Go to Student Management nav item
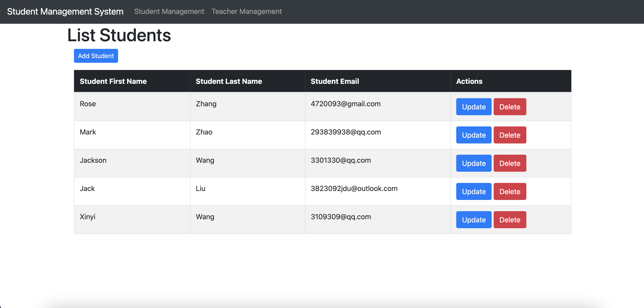 (x=169, y=11)
